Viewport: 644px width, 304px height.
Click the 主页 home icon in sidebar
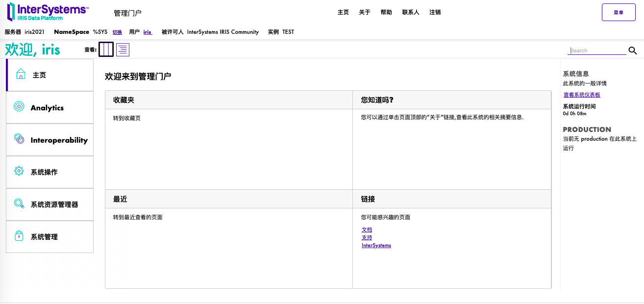tap(20, 74)
